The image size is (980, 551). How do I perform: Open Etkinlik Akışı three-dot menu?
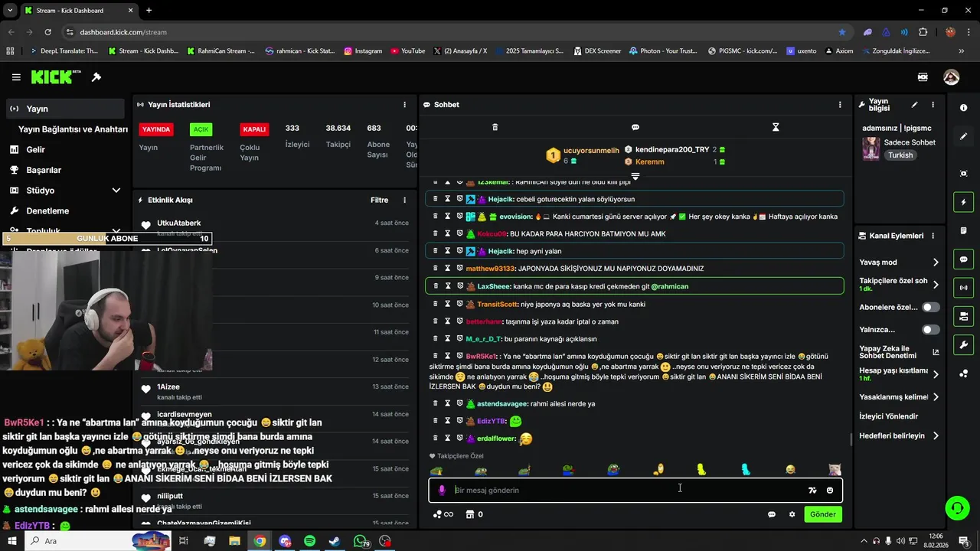pyautogui.click(x=404, y=201)
